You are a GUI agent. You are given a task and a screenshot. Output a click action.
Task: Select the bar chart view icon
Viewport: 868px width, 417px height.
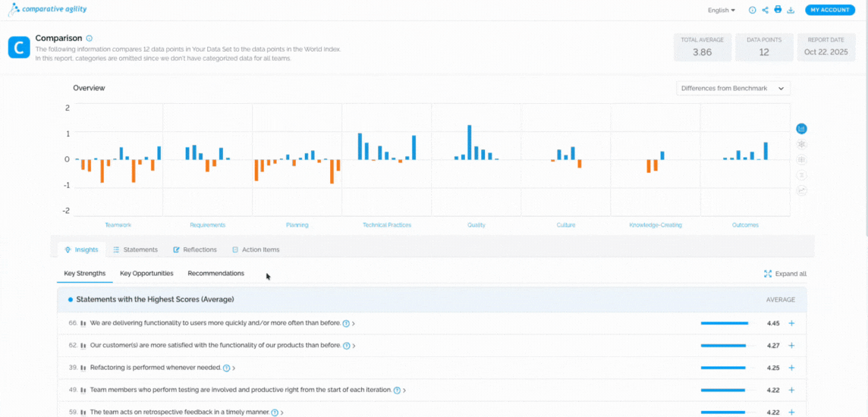tap(801, 129)
